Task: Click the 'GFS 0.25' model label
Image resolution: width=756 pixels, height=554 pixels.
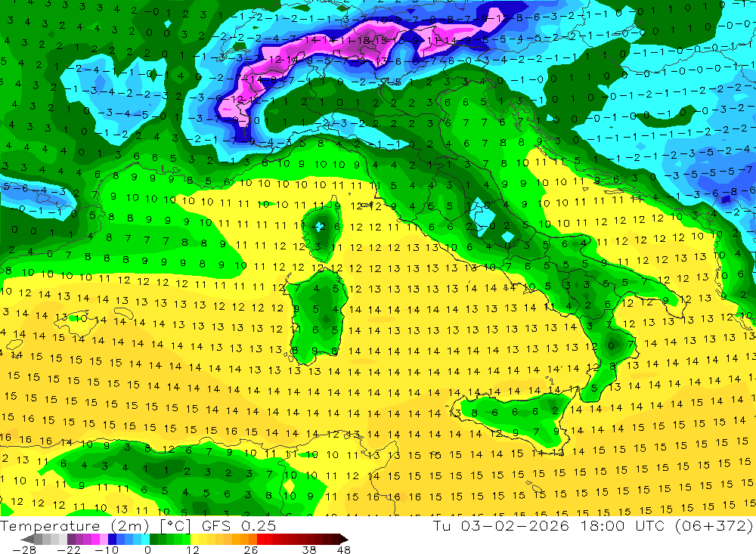Action: 239,526
